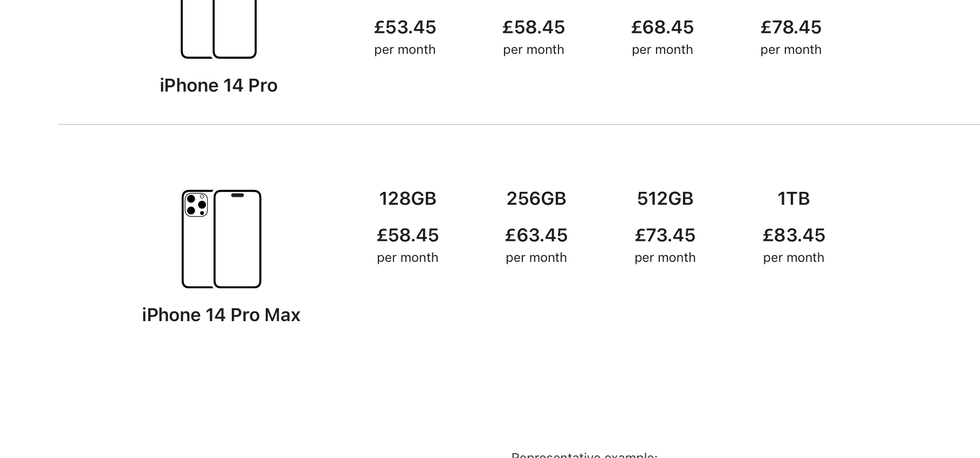Screen dimensions: 980x458
Task: Click the £83.45 monthly price
Action: click(793, 235)
